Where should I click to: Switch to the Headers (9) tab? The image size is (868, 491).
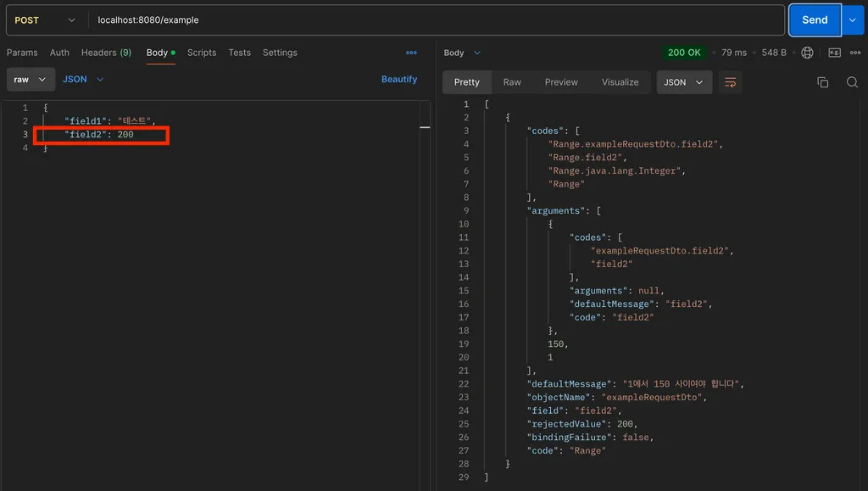coord(106,53)
